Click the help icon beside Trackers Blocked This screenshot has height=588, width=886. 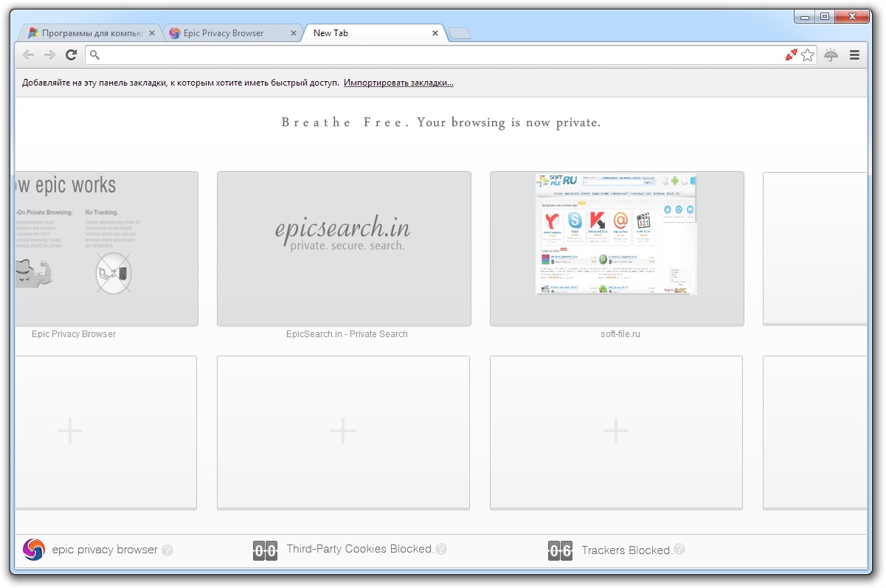(679, 550)
